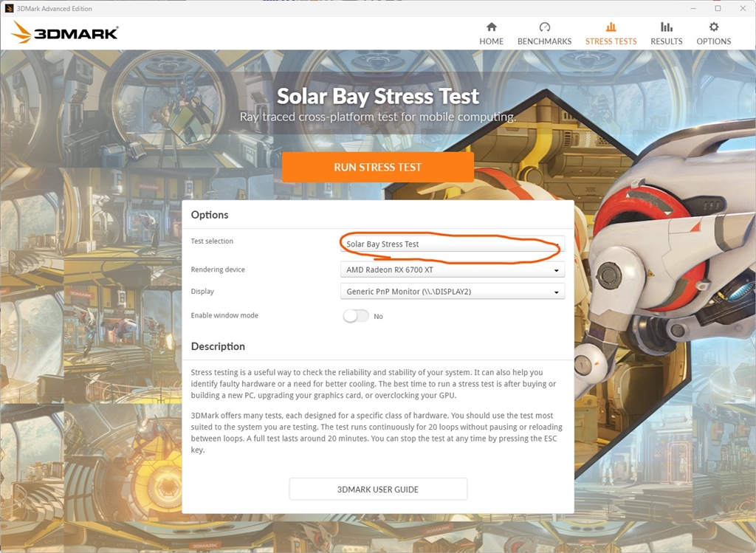Select the HOME tab label
Image resolution: width=756 pixels, height=553 pixels.
pos(491,41)
